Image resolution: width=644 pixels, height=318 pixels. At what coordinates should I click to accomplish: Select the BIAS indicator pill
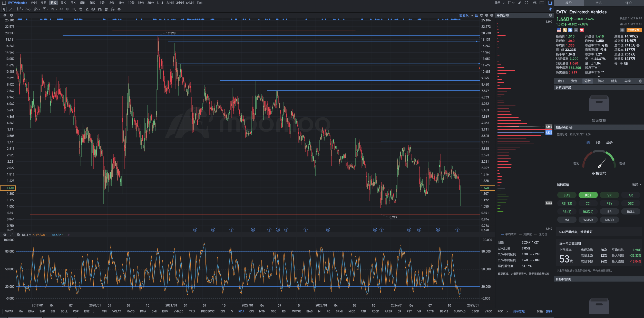click(x=567, y=195)
